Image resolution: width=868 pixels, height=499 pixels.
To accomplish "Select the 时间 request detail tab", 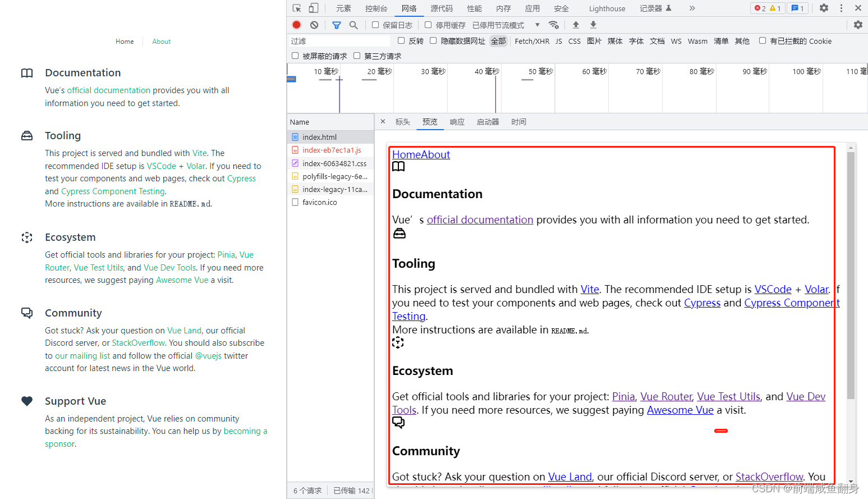I will (518, 122).
